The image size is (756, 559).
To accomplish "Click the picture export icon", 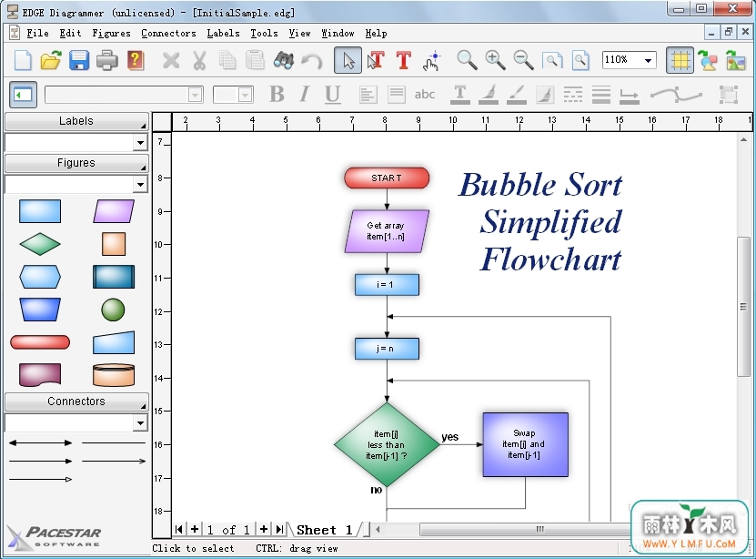I will (735, 61).
